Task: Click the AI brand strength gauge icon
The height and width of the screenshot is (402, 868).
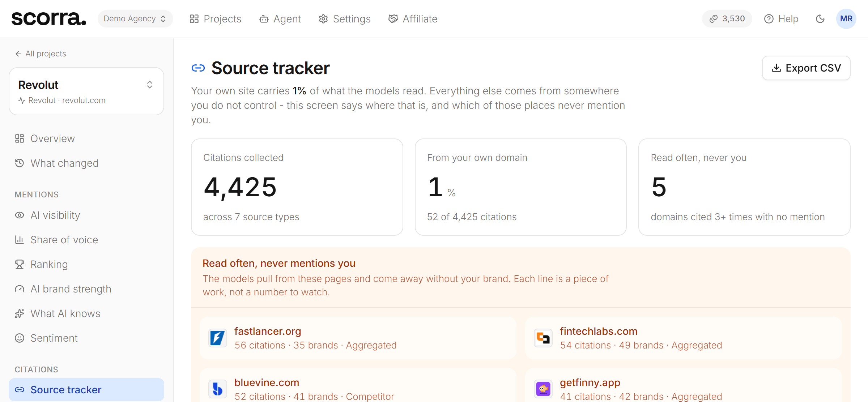Action: tap(20, 289)
